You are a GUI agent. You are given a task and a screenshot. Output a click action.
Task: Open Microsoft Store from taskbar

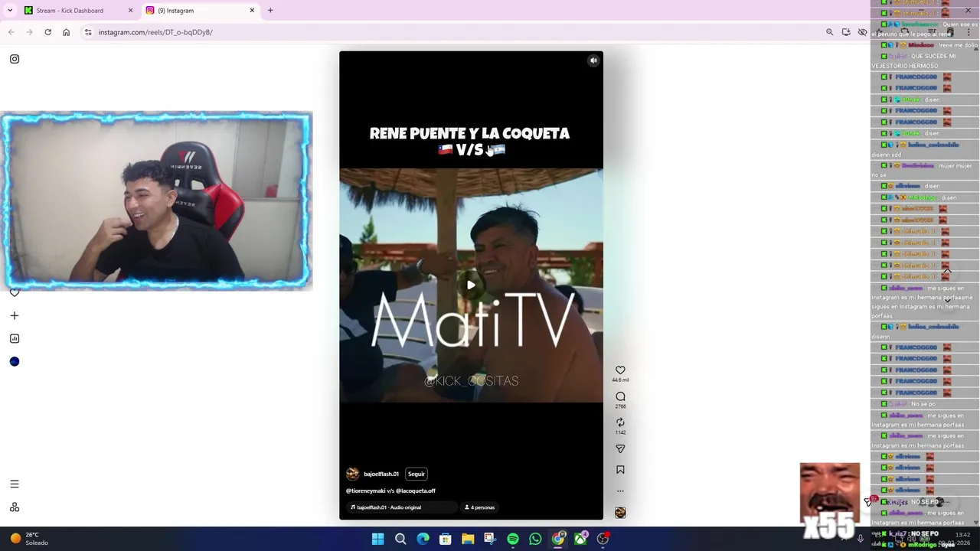[x=445, y=539]
